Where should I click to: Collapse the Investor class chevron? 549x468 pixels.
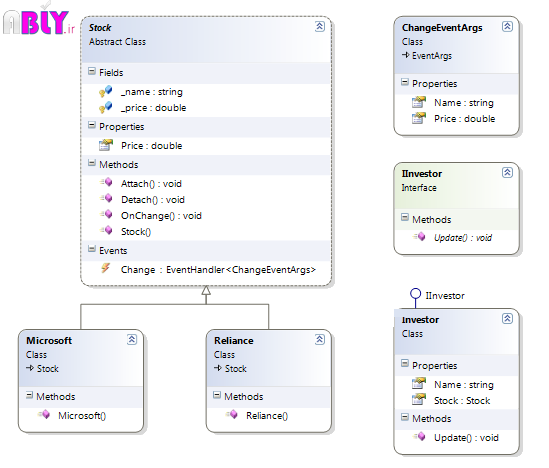(507, 319)
